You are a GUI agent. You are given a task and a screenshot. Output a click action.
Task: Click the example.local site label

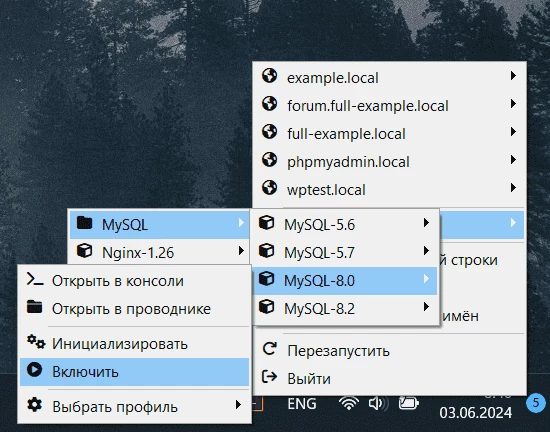coord(333,78)
